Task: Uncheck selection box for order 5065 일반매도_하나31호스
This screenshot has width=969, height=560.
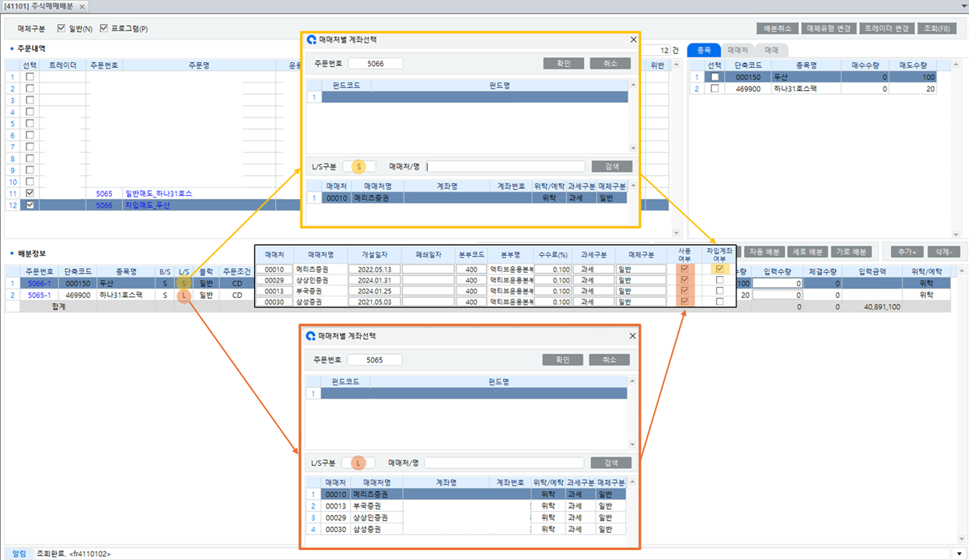Action: pos(30,194)
